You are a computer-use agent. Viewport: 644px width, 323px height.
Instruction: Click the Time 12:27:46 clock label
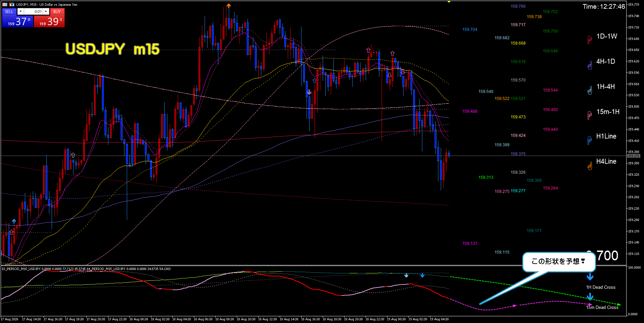pos(604,6)
